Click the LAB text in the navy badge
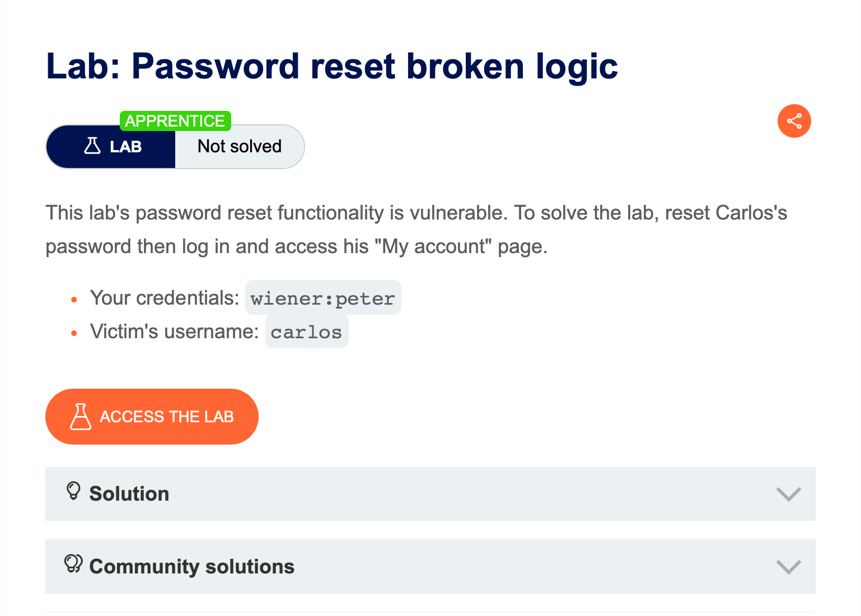The image size is (861, 616). [126, 147]
